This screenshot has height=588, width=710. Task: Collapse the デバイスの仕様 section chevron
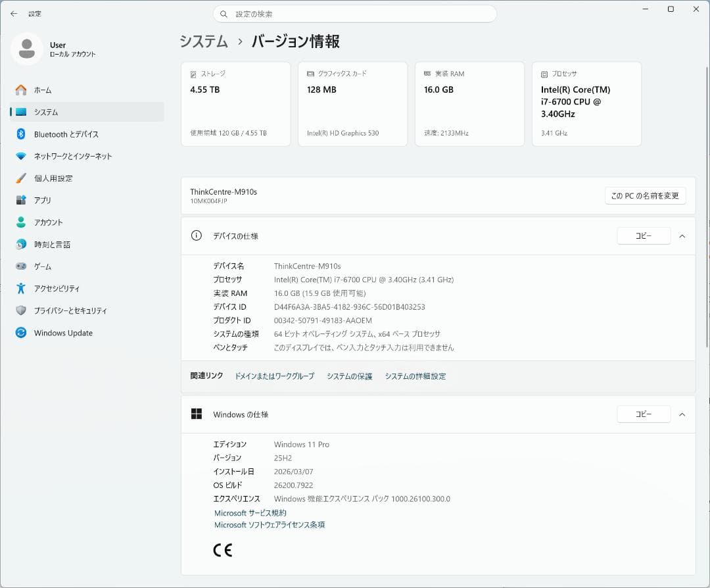click(682, 236)
